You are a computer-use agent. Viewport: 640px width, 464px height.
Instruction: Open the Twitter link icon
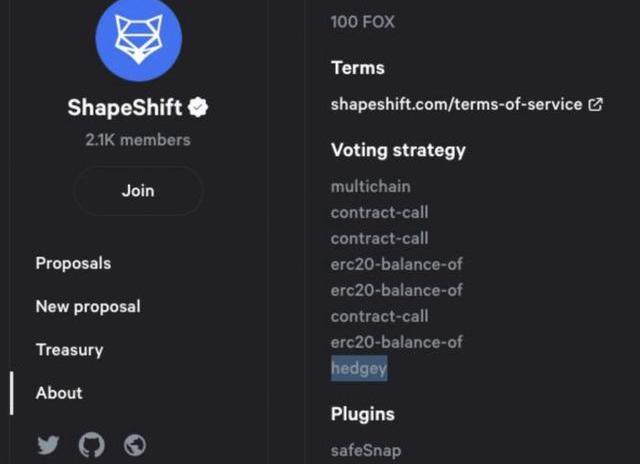coord(48,445)
